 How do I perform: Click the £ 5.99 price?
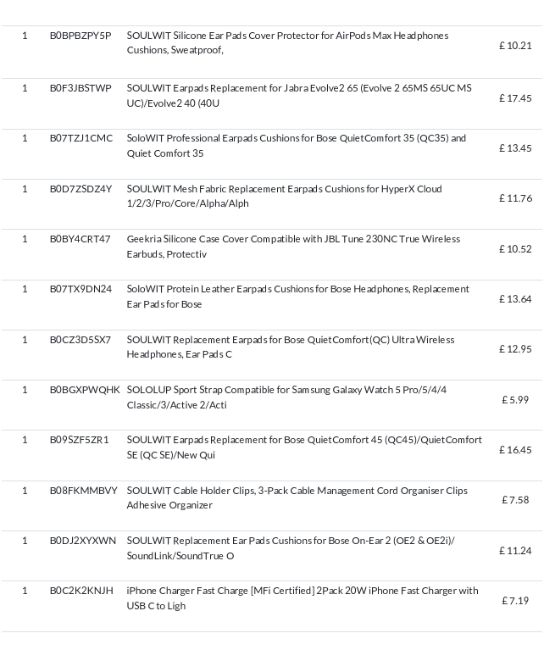click(515, 400)
